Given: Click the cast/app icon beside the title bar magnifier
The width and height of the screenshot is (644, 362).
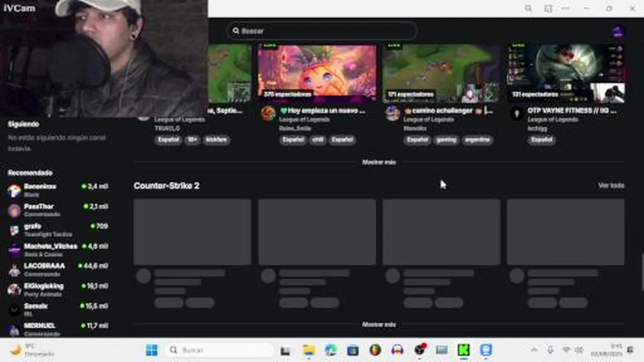Looking at the screenshot, I should tap(548, 9).
